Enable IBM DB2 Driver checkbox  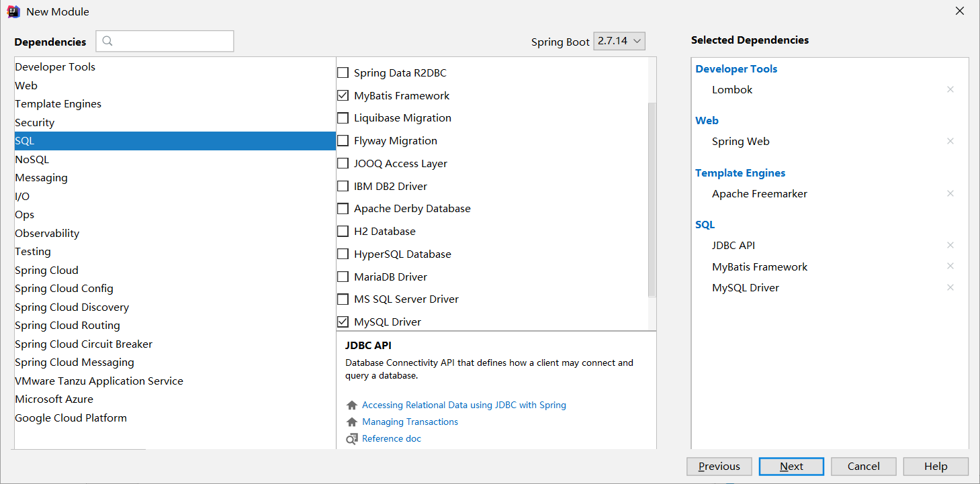coord(343,186)
